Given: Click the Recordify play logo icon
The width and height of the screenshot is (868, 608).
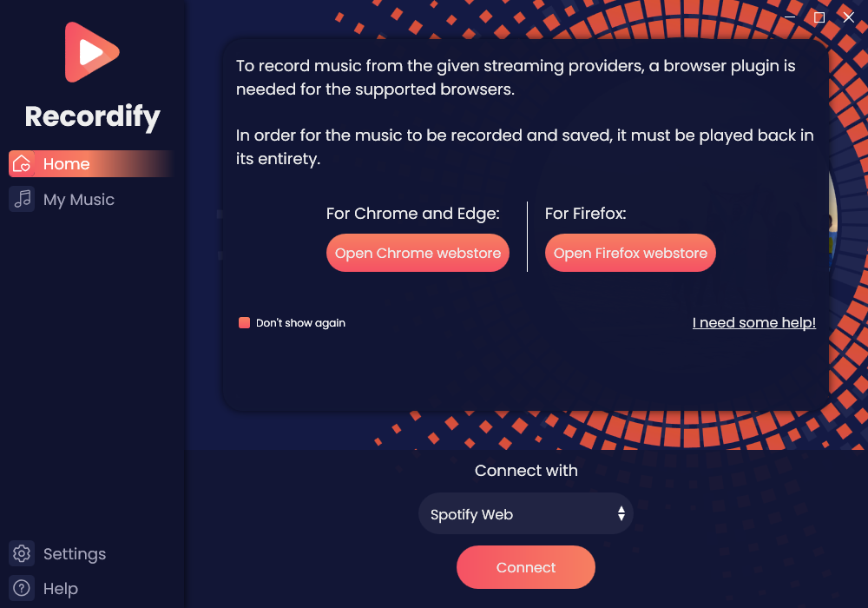Looking at the screenshot, I should [x=91, y=53].
